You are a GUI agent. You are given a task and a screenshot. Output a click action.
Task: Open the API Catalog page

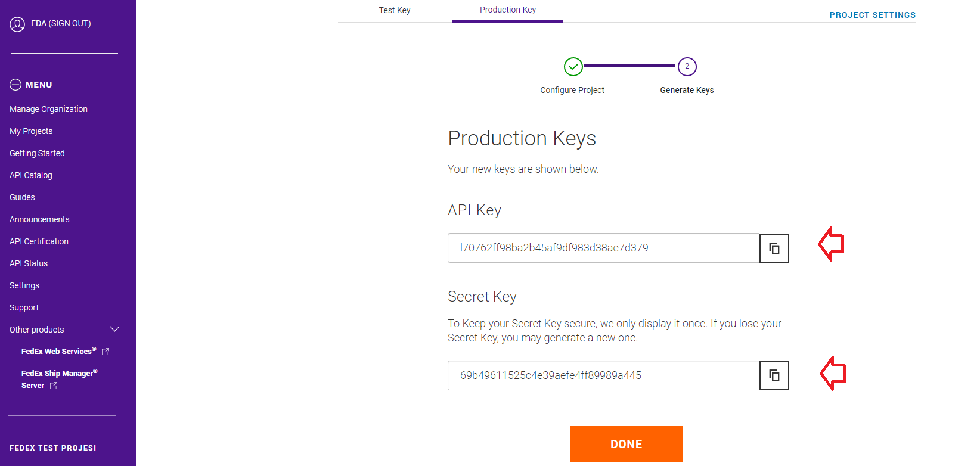31,175
